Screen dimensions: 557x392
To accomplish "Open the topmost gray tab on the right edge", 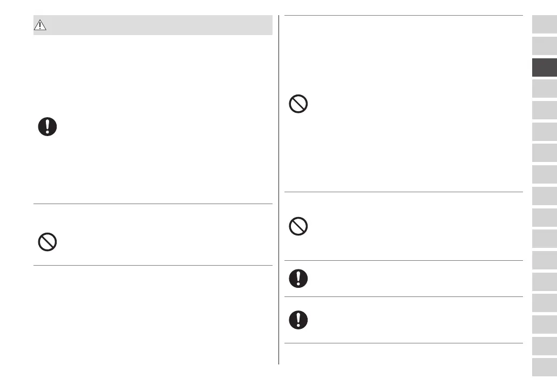I will [x=544, y=24].
